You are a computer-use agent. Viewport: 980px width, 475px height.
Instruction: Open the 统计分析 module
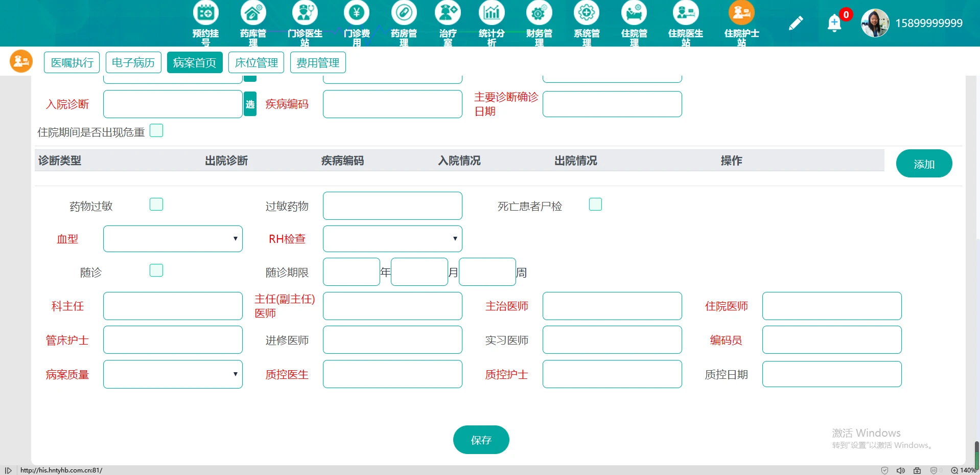[491, 22]
